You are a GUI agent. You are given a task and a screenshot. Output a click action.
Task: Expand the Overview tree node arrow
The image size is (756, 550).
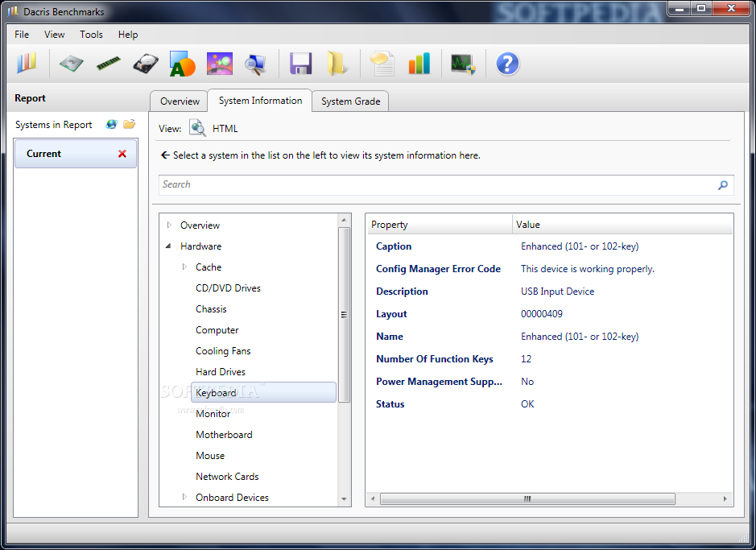169,225
